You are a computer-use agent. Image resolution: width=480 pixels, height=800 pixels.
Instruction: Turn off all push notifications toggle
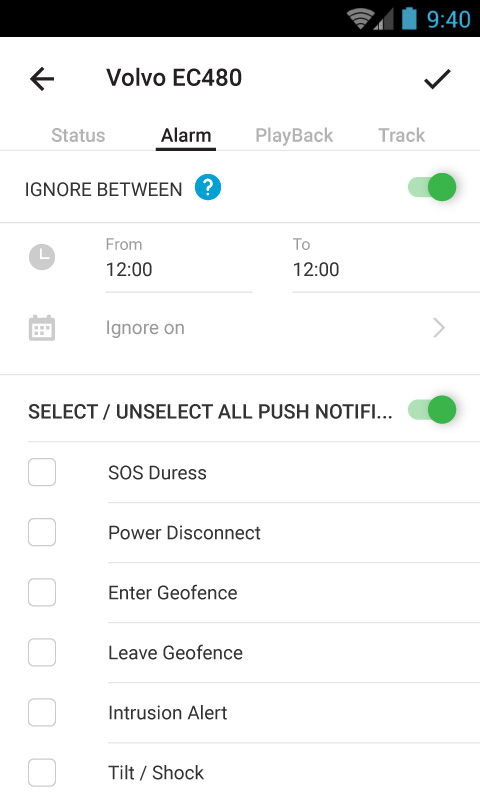(x=432, y=410)
